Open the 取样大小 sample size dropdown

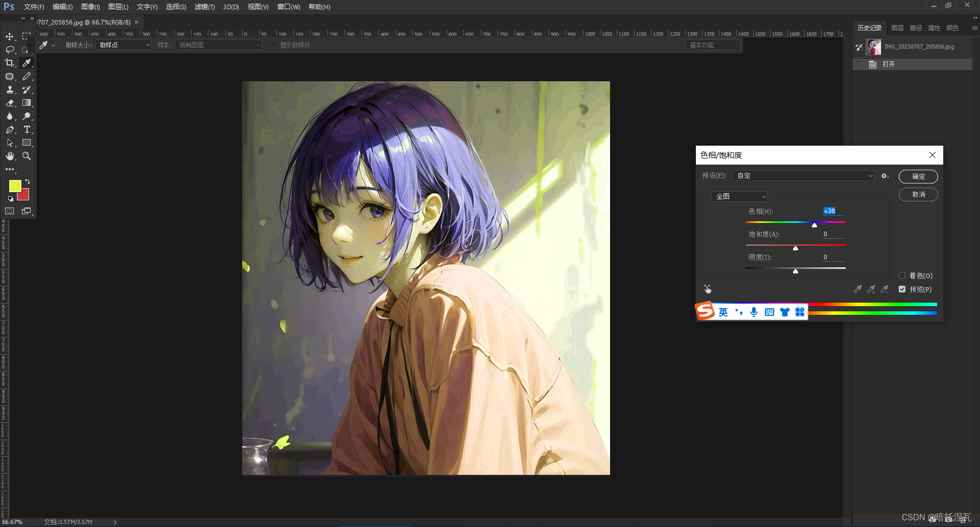point(124,45)
